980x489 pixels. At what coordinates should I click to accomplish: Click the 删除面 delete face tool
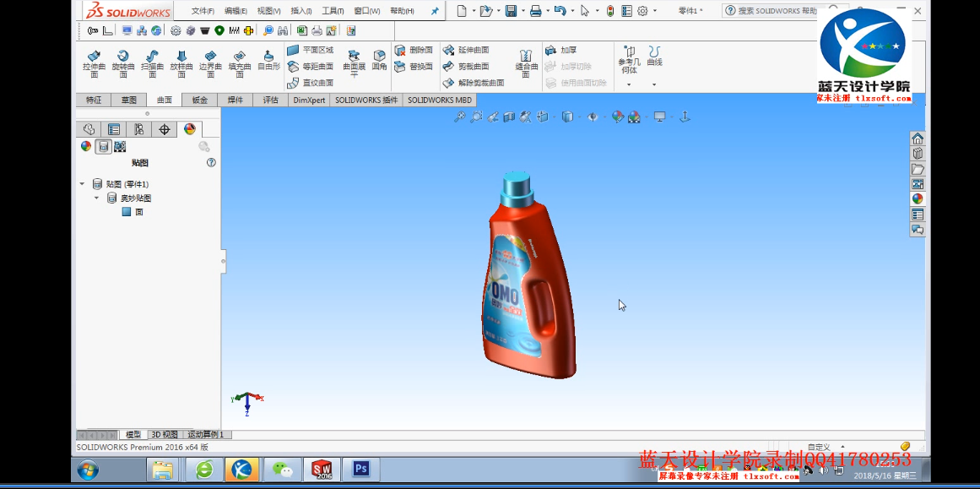[414, 50]
